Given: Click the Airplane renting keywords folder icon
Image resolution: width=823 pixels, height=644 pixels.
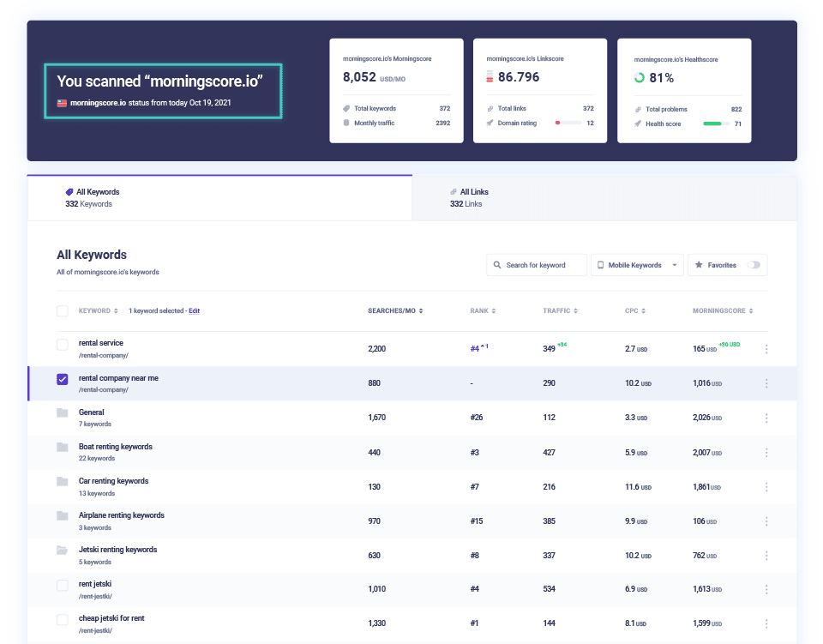Looking at the screenshot, I should pyautogui.click(x=63, y=515).
